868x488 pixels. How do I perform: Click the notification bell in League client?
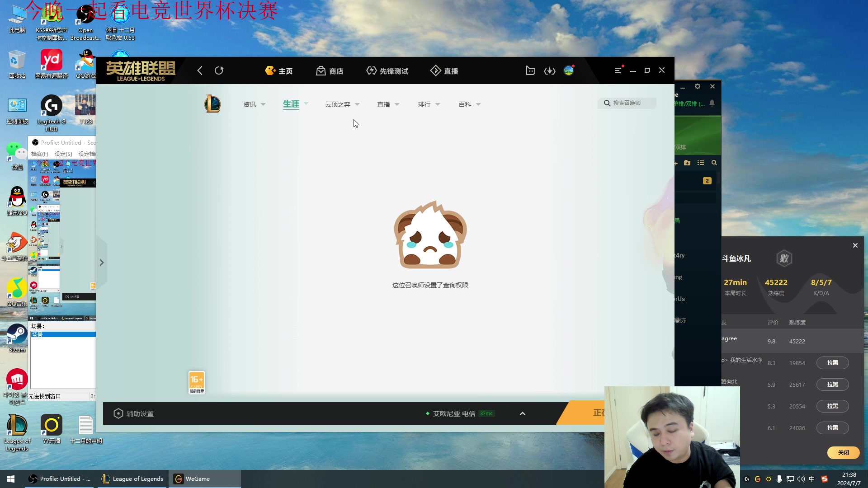(712, 103)
